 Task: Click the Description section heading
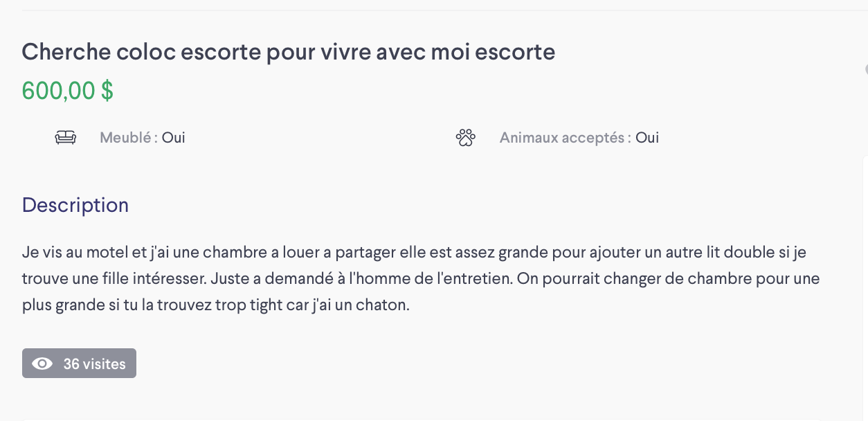click(x=75, y=205)
